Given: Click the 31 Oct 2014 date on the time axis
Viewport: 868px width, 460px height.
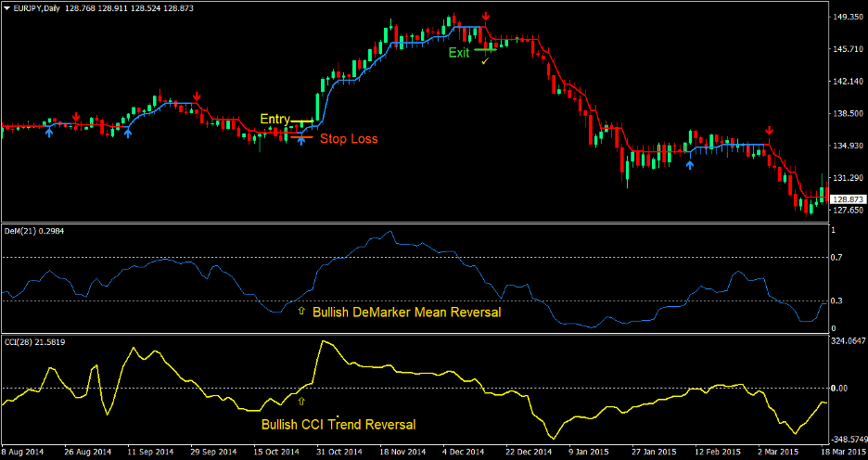Looking at the screenshot, I should coord(331,452).
